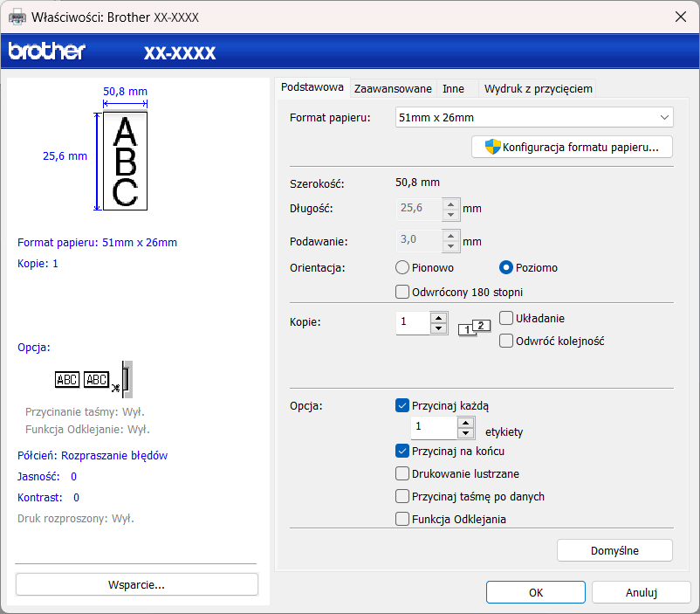
Task: Click the shield icon on paper configuration button
Action: (492, 147)
